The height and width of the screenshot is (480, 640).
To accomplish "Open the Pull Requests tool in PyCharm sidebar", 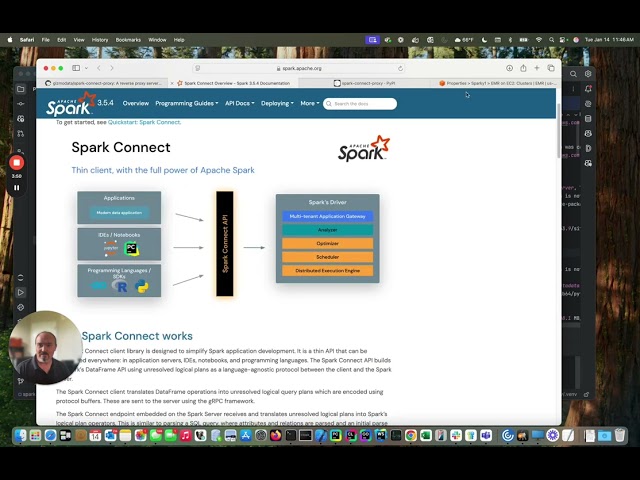I will point(20,133).
